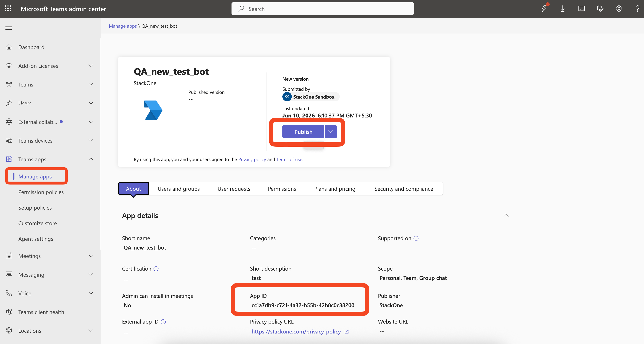Image resolution: width=644 pixels, height=344 pixels.
Task: Collapse the sidebar using the hamburger icon
Action: 9,28
